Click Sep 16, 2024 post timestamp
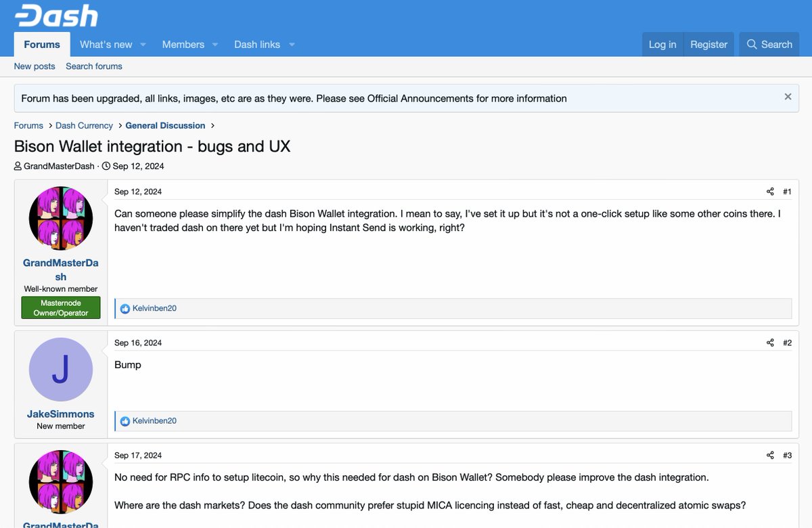 tap(138, 343)
